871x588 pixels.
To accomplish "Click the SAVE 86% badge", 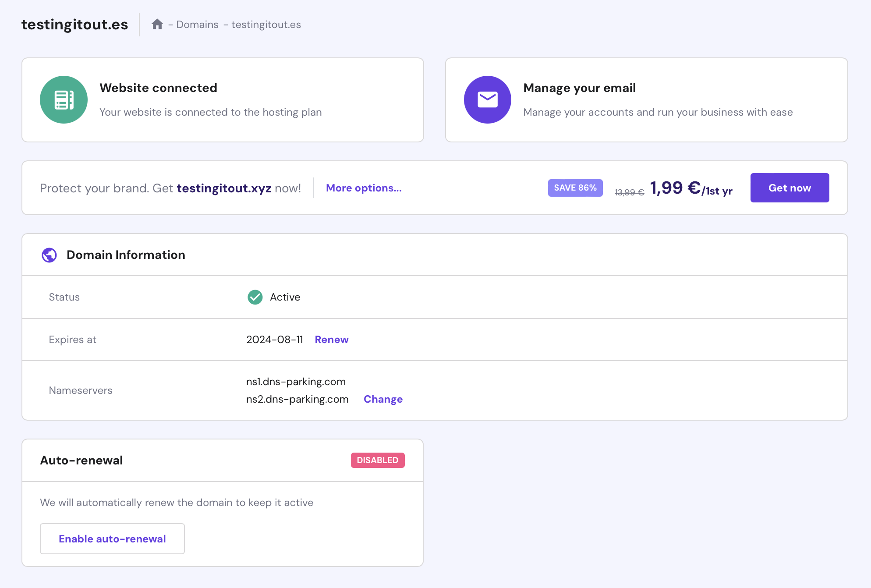I will pos(575,188).
